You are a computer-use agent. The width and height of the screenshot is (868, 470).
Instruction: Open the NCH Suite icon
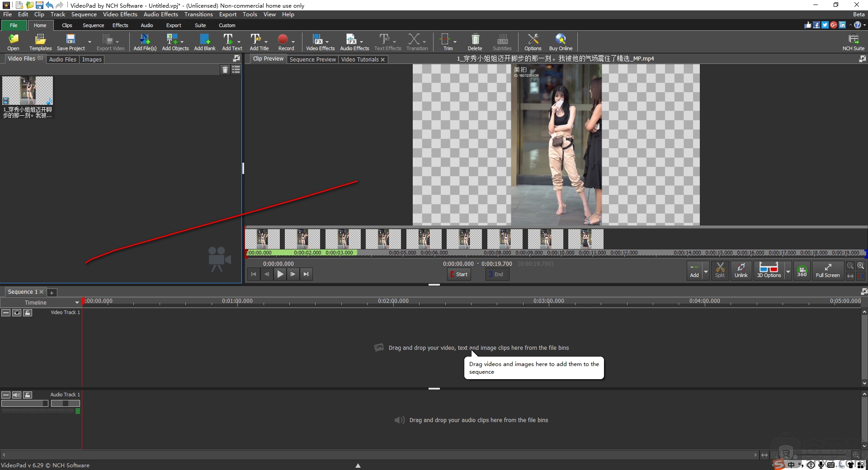click(x=853, y=42)
